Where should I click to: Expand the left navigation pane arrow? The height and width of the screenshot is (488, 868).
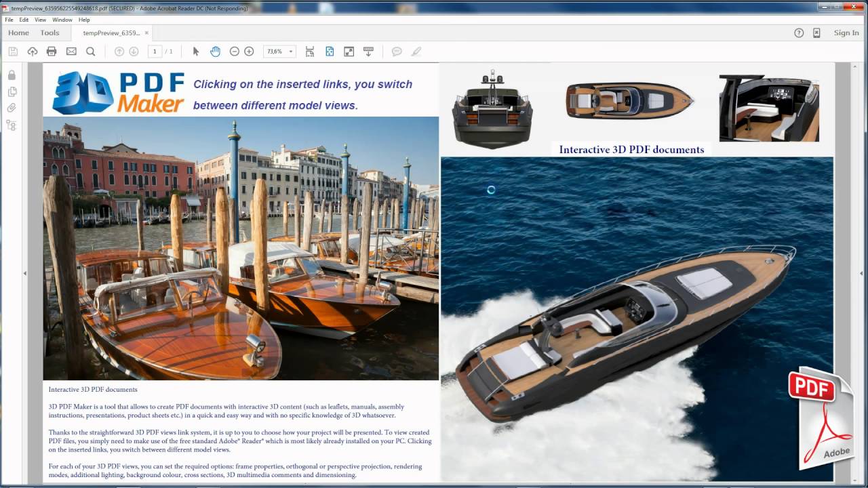click(x=25, y=273)
